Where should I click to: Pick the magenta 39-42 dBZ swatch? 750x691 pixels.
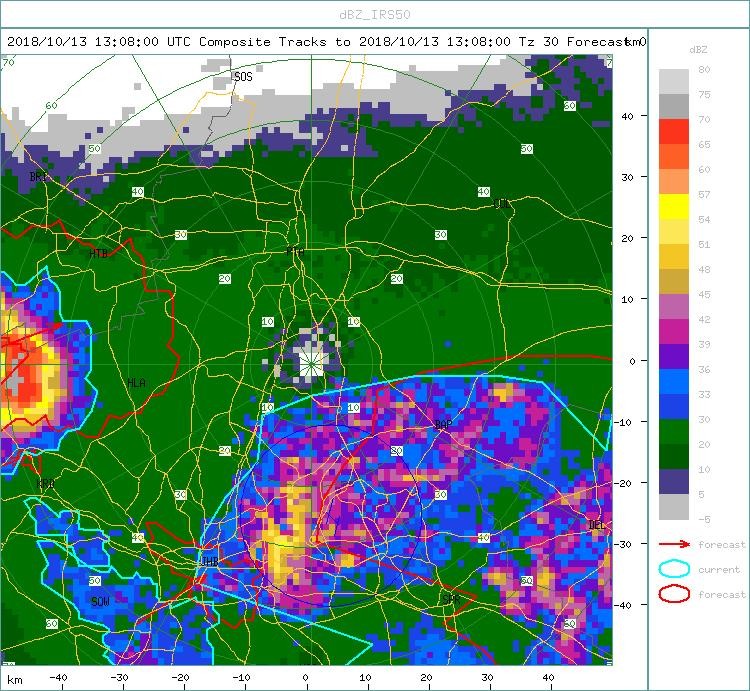pyautogui.click(x=673, y=331)
